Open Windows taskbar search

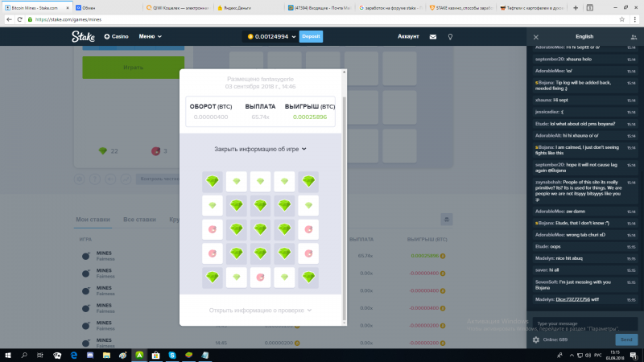point(24,356)
